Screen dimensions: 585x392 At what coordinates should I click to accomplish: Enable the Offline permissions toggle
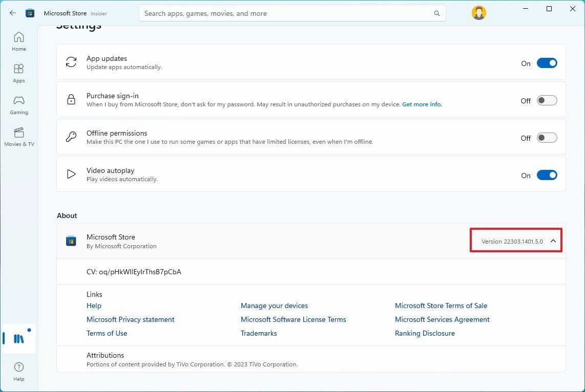point(547,138)
